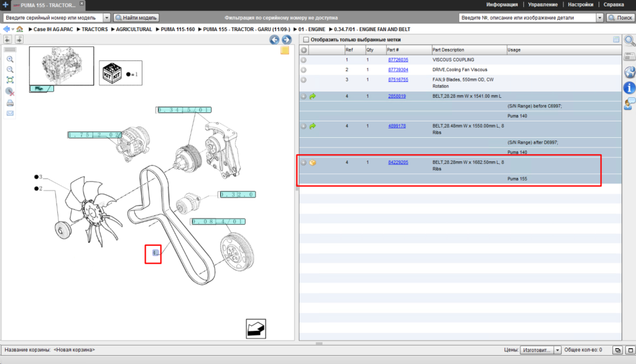Email the diagram via envelope icon

pyautogui.click(x=10, y=113)
